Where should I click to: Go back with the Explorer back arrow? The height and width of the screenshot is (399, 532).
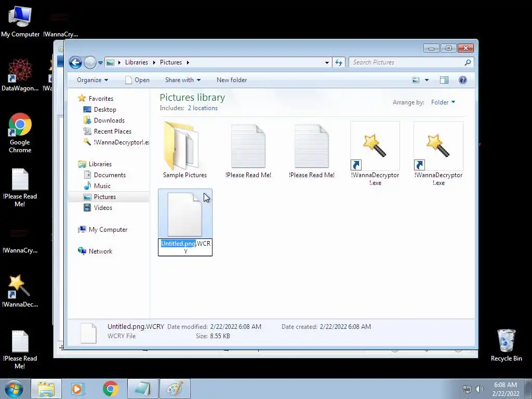pos(75,62)
